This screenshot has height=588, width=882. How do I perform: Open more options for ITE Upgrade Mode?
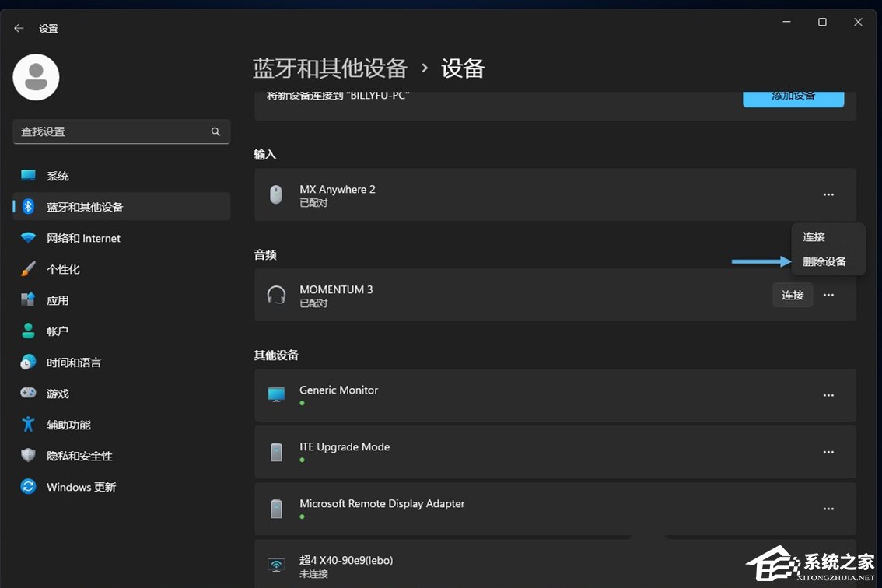click(828, 453)
